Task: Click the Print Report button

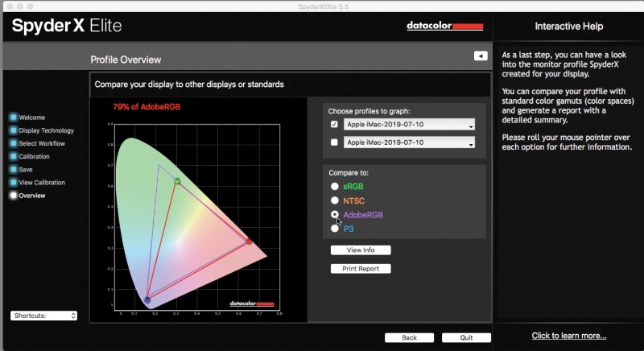Action: (x=361, y=269)
